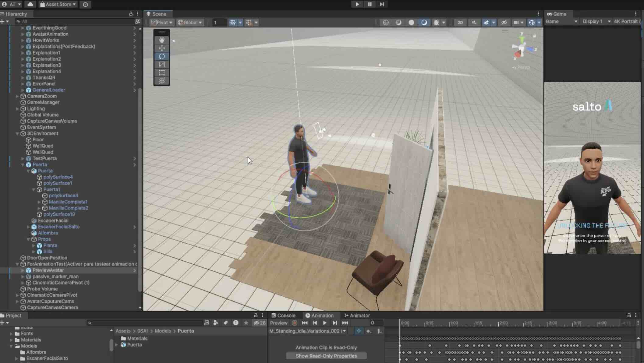The image size is (644, 363).
Task: Search by type icon in Project panel
Action: coord(216,323)
